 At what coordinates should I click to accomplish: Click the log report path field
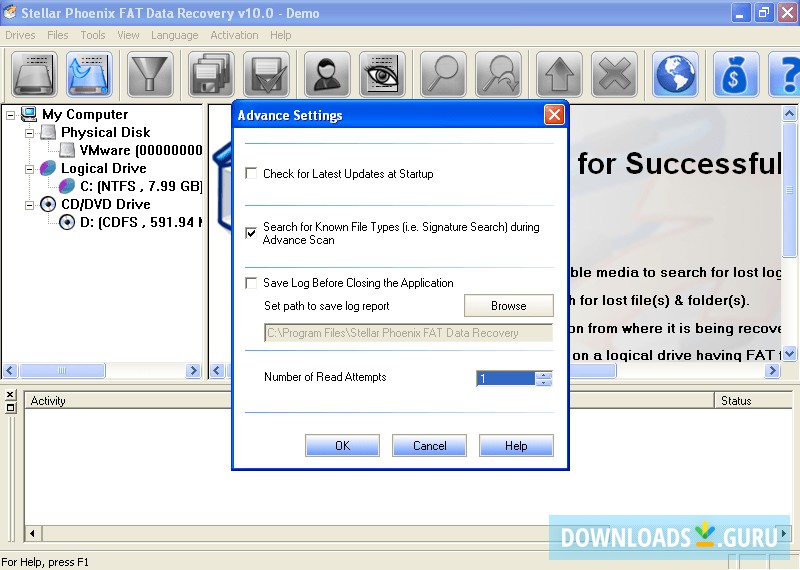[408, 333]
